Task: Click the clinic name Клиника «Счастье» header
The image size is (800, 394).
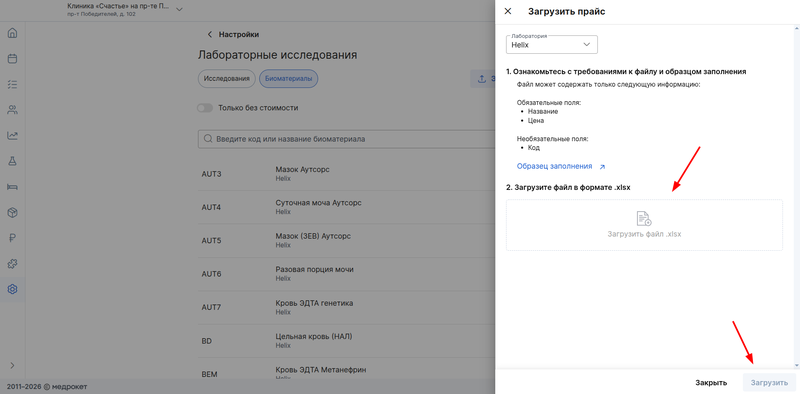Action: click(118, 6)
